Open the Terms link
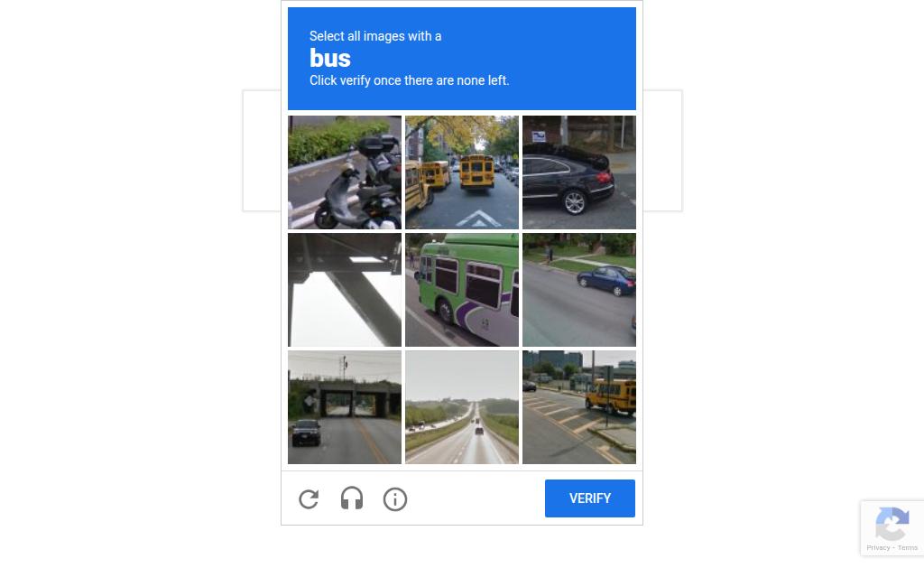 pyautogui.click(x=908, y=548)
